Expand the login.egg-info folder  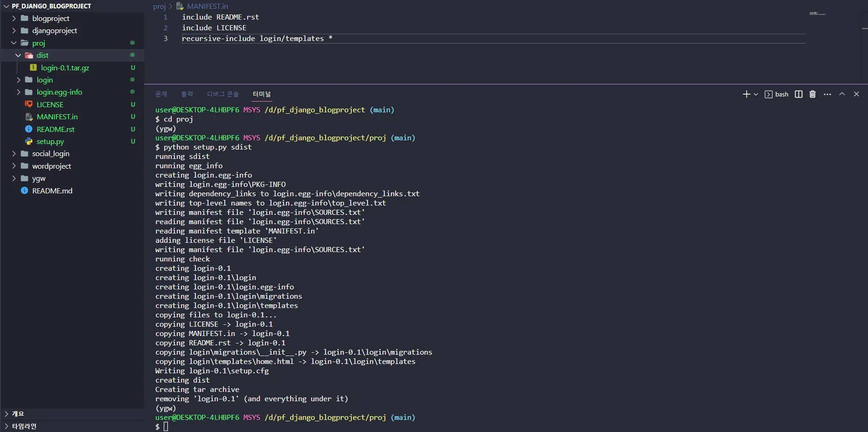coord(18,92)
